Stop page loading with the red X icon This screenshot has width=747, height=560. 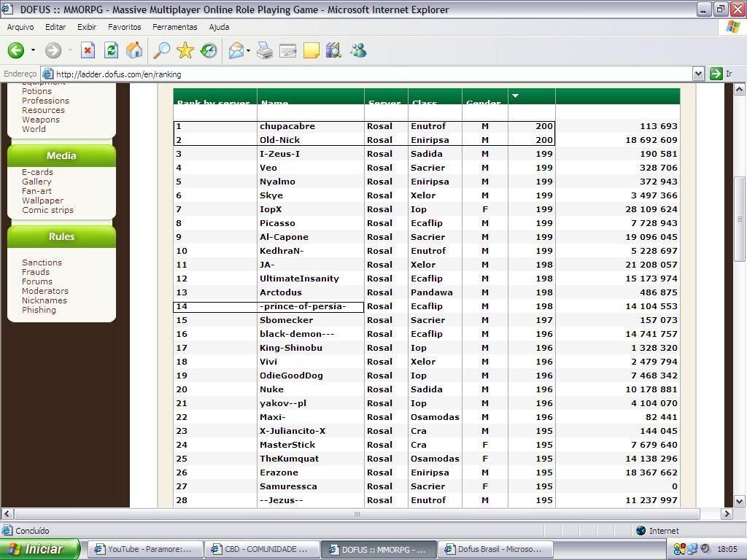coord(88,50)
